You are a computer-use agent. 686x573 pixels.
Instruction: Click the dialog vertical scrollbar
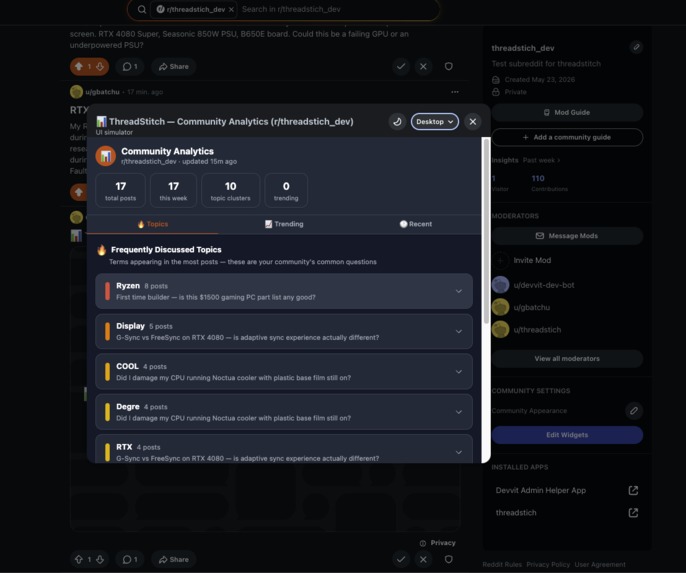pyautogui.click(x=486, y=231)
